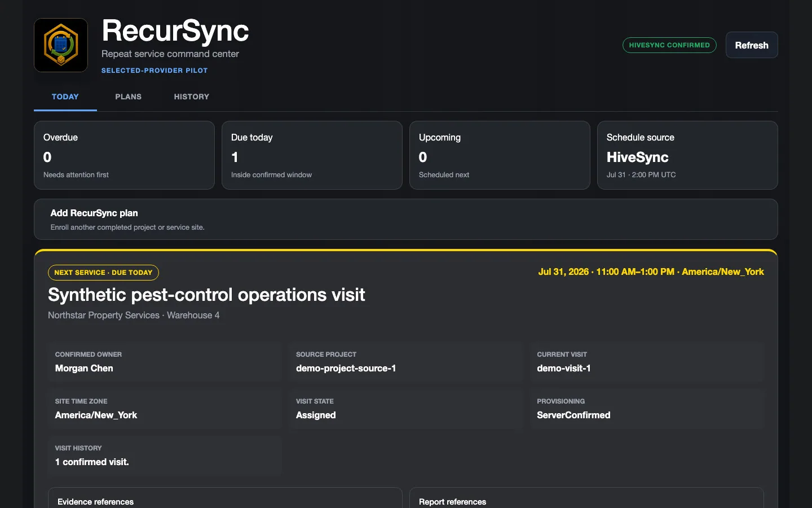The width and height of the screenshot is (812, 508).
Task: Click the RecurSync app title
Action: pos(175,30)
